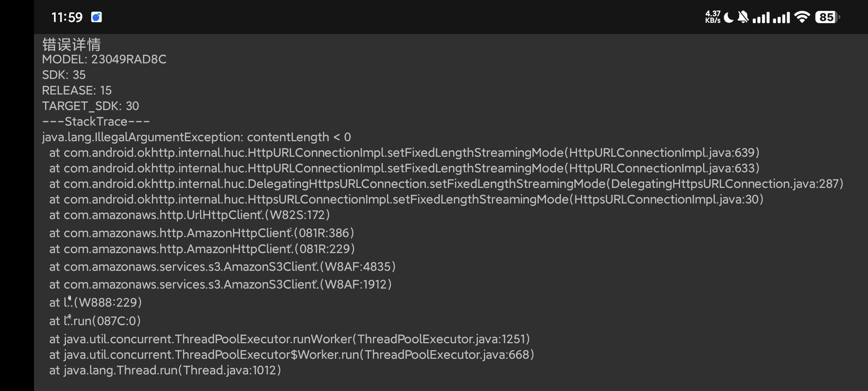Tap the ---StackTrace--- separator line
The image size is (868, 391).
pyautogui.click(x=96, y=122)
